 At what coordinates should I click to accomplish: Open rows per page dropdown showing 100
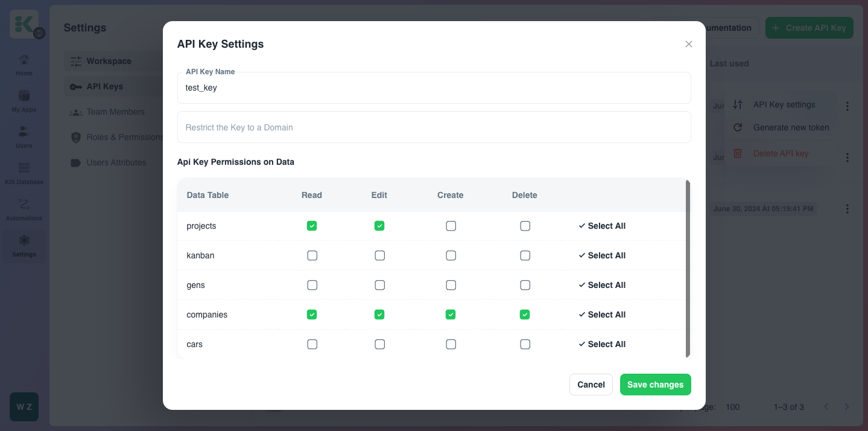click(732, 407)
